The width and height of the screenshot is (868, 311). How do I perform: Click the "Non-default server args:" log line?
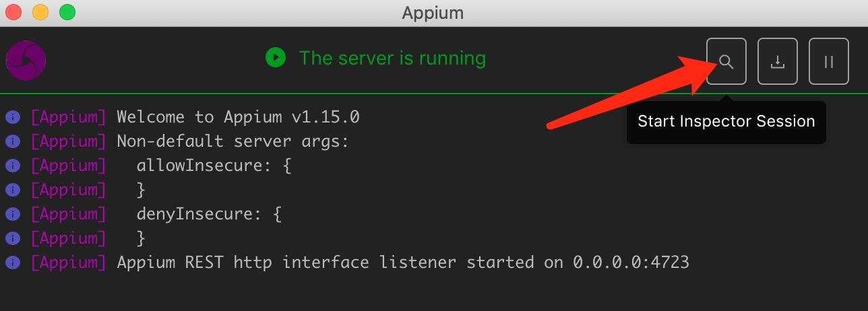[x=233, y=141]
